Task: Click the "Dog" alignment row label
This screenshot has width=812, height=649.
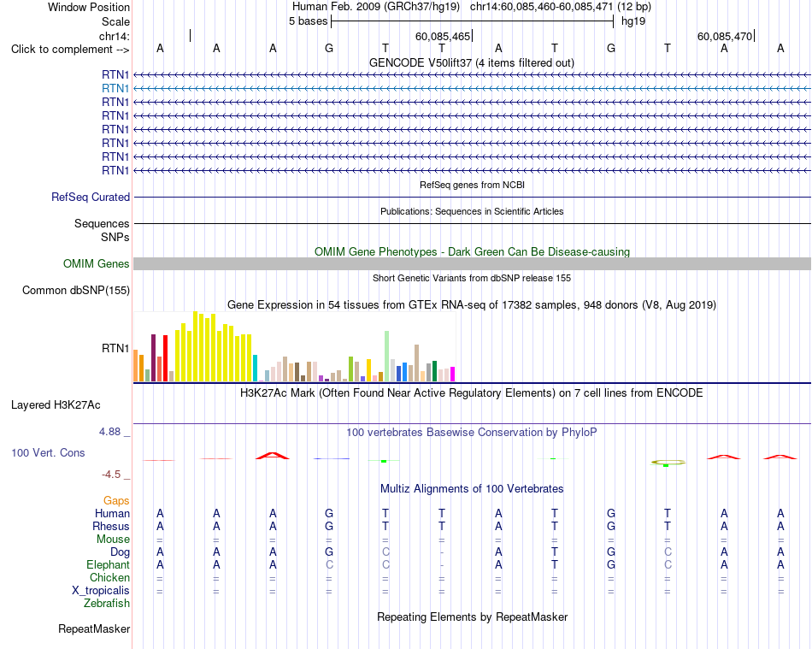Action: [x=120, y=552]
